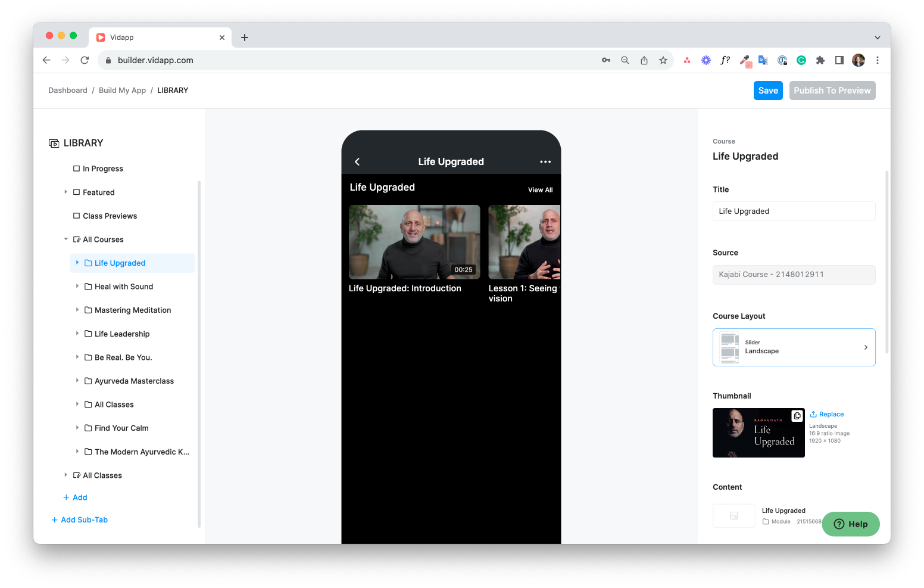Click the share icon in address bar
924x588 pixels.
coord(644,60)
